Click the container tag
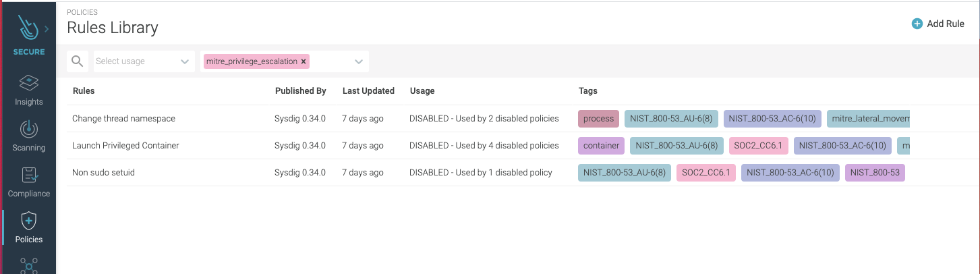The height and width of the screenshot is (274, 980). coord(601,146)
